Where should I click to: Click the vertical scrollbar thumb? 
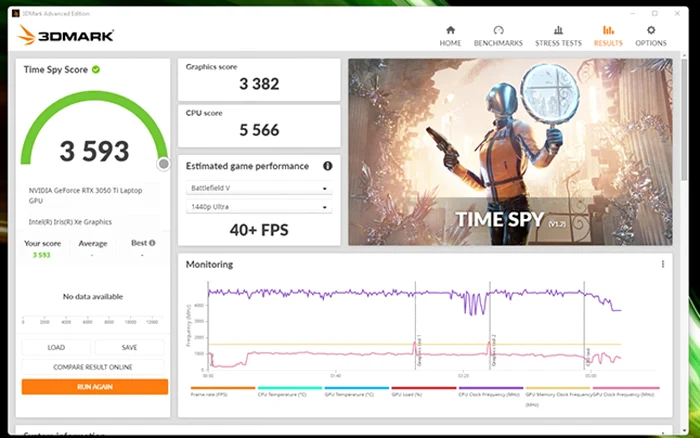coord(684,118)
